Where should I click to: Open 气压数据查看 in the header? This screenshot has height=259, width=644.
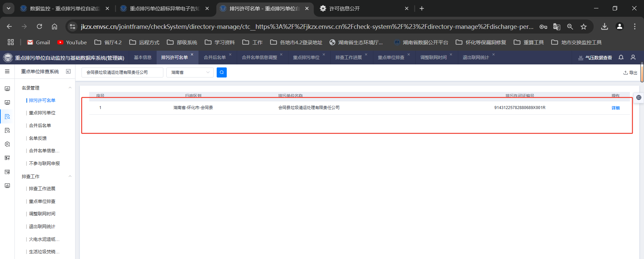[x=595, y=58]
